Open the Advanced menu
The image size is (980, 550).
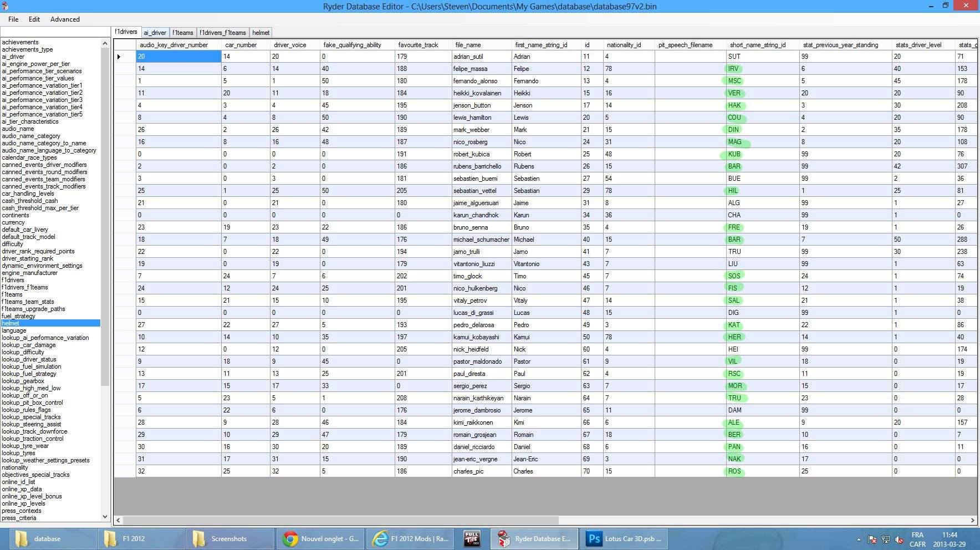[65, 19]
